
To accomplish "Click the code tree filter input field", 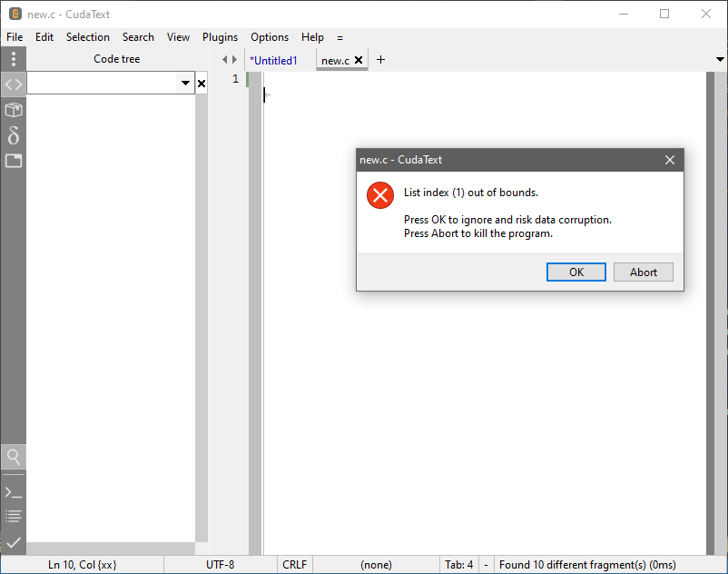I will coord(103,84).
